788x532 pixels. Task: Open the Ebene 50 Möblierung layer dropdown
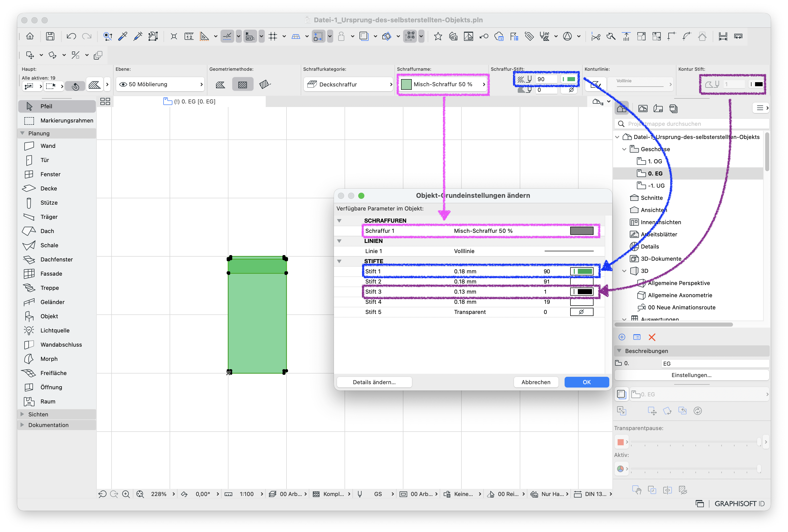point(160,84)
